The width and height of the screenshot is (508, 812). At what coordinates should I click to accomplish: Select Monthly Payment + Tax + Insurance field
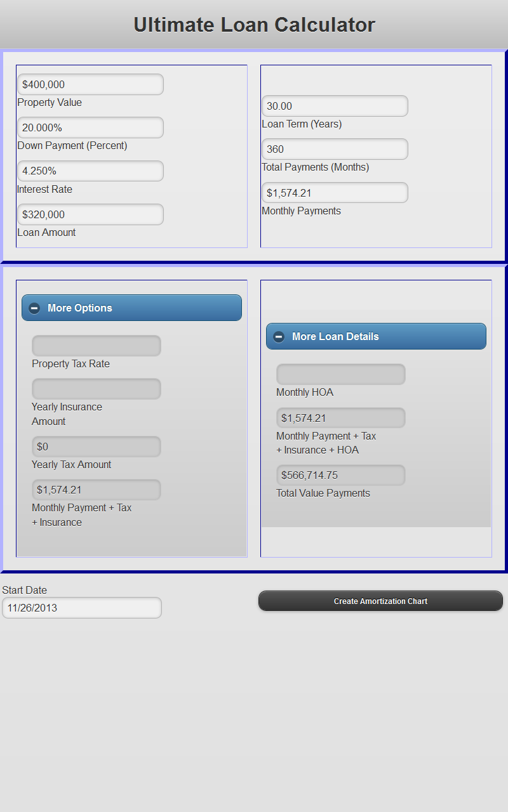point(97,490)
